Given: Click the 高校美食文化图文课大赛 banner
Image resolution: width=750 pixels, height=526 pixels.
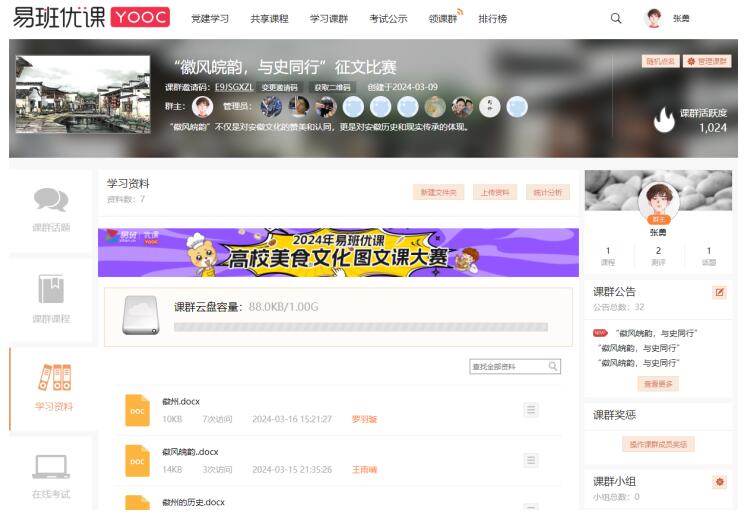Looking at the screenshot, I should tap(338, 252).
